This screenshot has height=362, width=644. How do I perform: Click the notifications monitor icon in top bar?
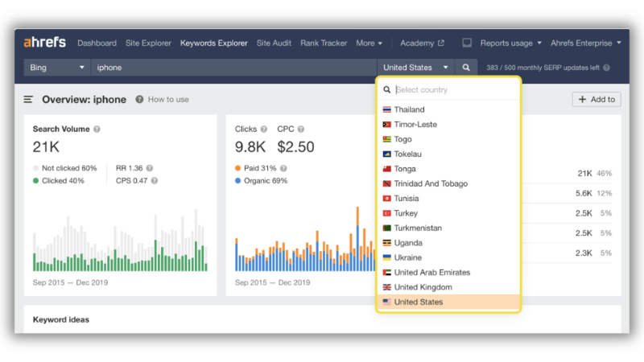click(x=467, y=43)
